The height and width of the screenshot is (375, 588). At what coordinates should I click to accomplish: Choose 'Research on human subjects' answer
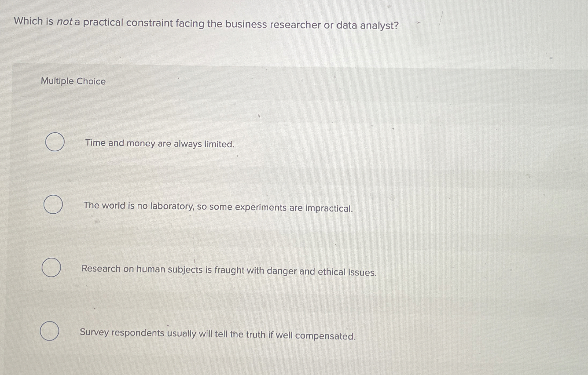(52, 268)
